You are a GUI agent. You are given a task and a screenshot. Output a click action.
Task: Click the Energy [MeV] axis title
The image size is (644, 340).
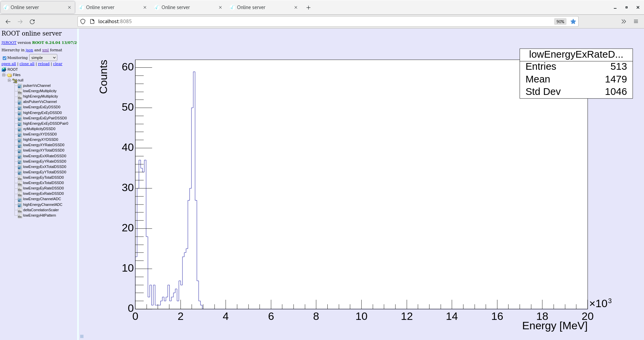[x=555, y=326]
